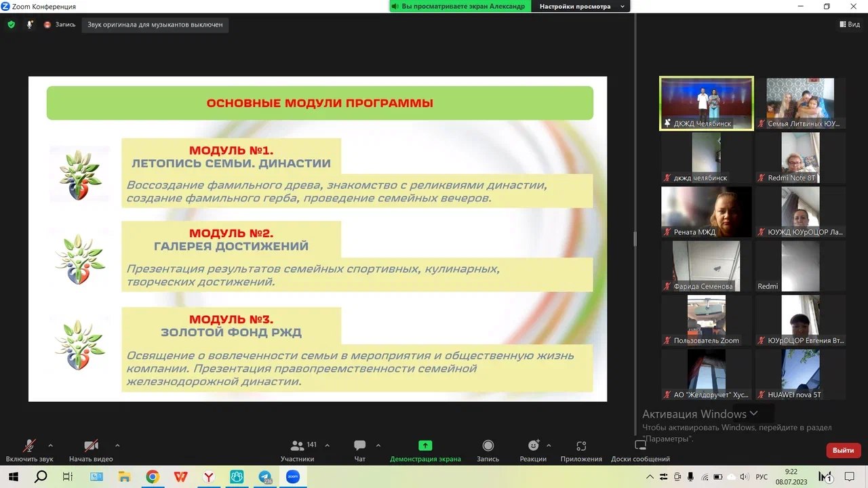The width and height of the screenshot is (868, 488).
Task: Select HUAWEI nova 5T participant tile
Action: 800,374
